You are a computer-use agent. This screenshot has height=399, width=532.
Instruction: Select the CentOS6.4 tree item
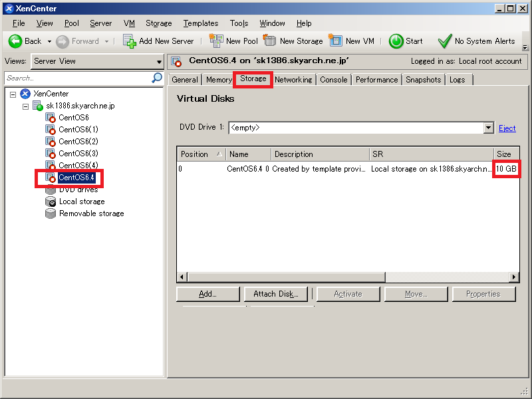(76, 178)
